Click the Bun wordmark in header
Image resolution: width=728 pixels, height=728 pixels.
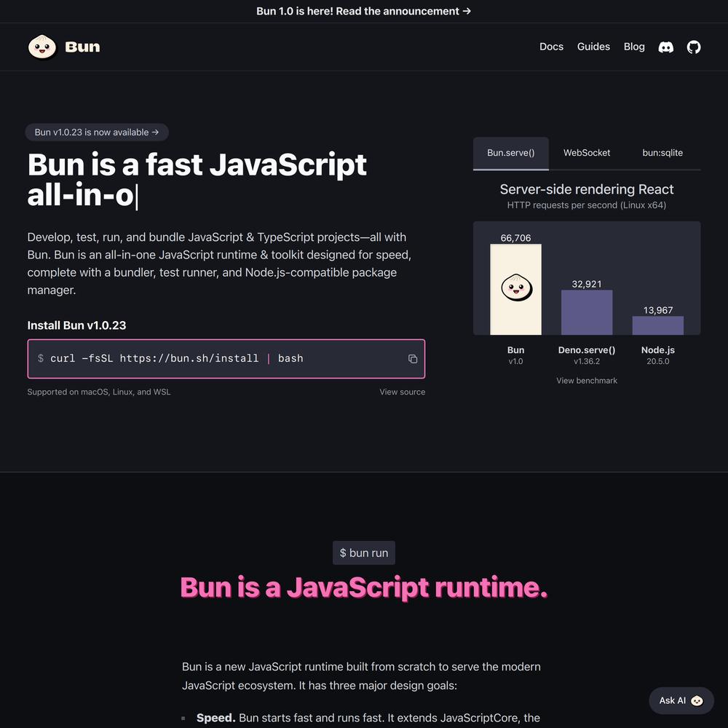tap(82, 47)
